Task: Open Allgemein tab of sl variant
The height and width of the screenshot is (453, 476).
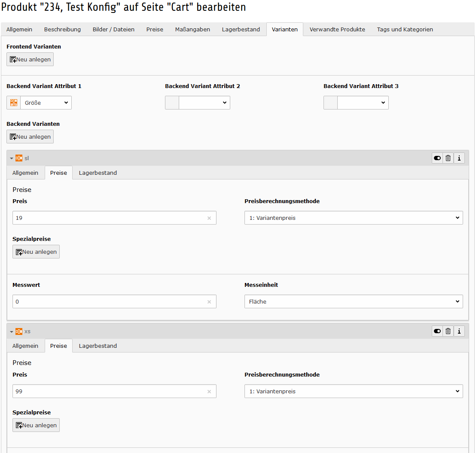Action: [x=25, y=173]
